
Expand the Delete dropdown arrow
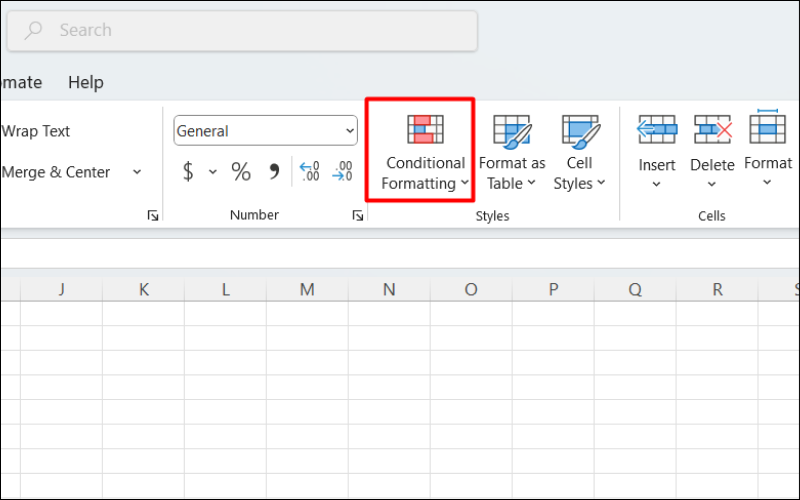712,184
